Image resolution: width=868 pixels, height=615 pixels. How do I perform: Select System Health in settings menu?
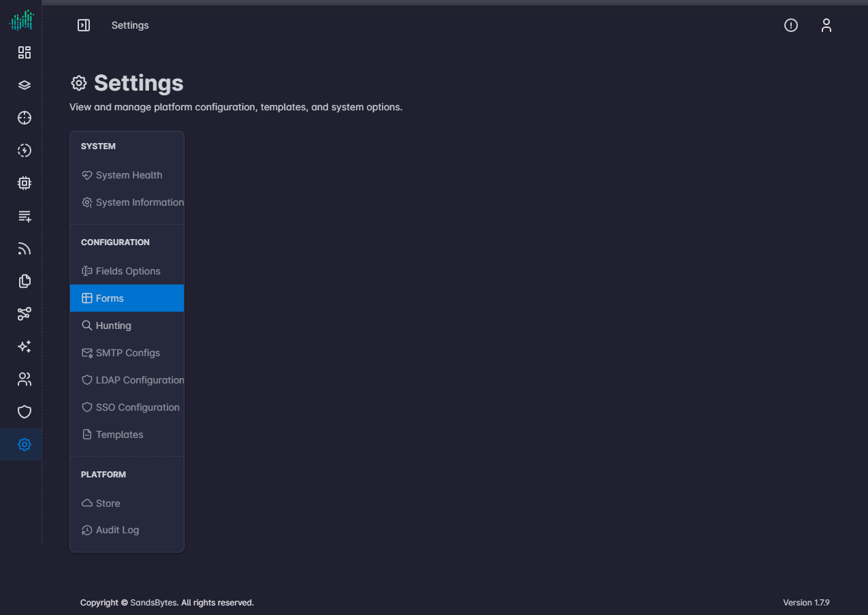point(127,175)
